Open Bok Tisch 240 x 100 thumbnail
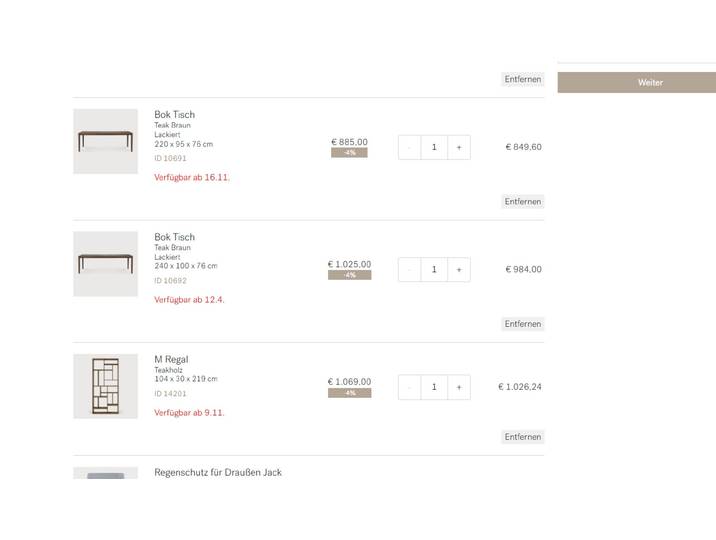The height and width of the screenshot is (540, 716). [x=105, y=264]
